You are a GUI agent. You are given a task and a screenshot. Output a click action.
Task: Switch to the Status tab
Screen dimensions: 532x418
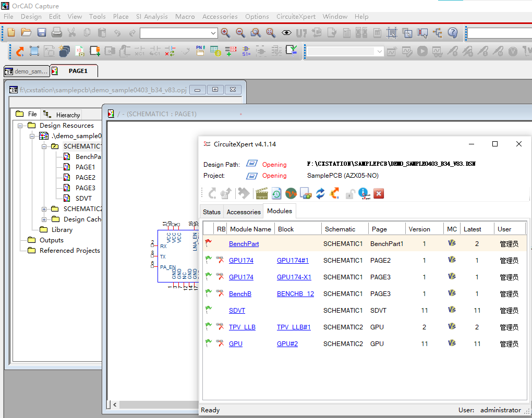[212, 212]
